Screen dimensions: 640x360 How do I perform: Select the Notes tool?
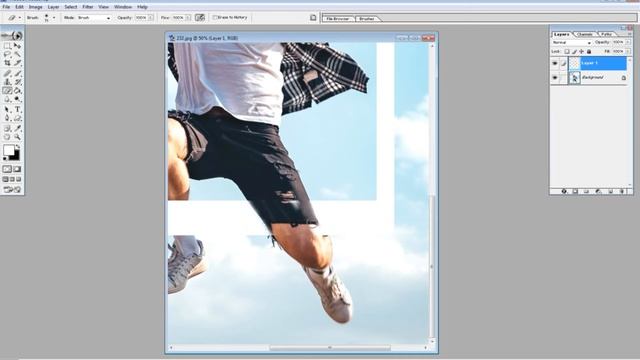coord(7,129)
